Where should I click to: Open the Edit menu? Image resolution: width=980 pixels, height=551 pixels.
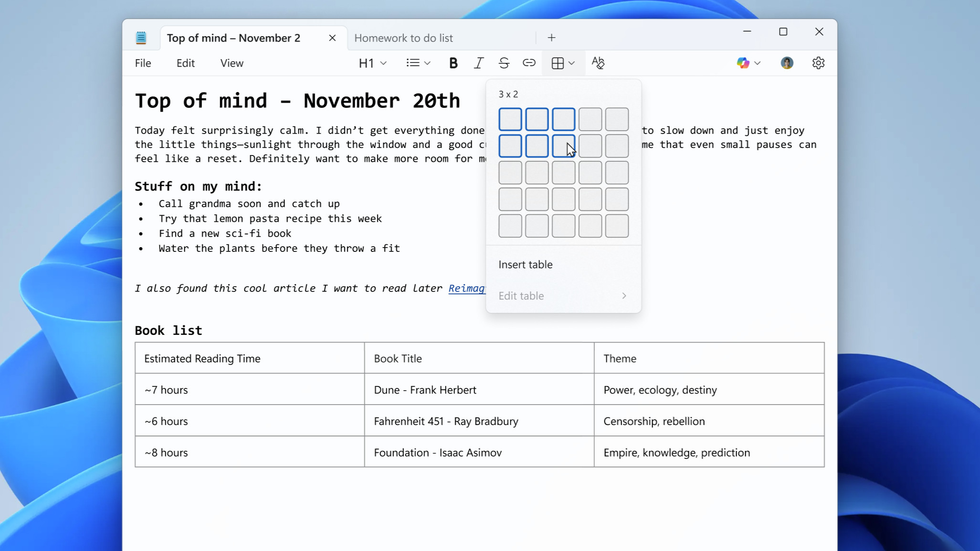click(x=185, y=62)
